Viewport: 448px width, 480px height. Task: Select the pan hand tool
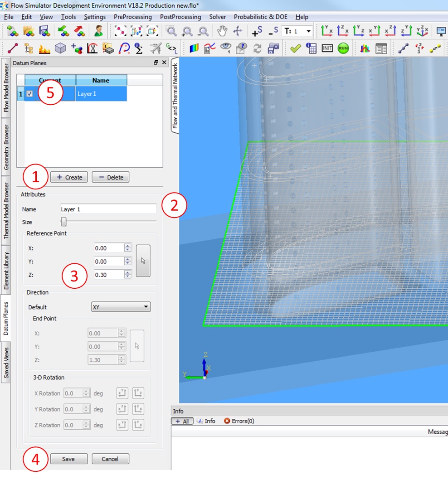(x=222, y=31)
